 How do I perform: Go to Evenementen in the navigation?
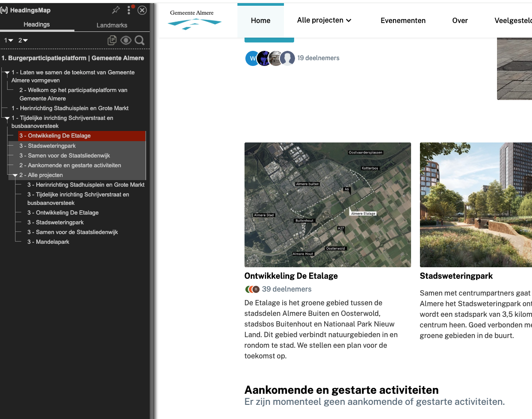tap(403, 20)
